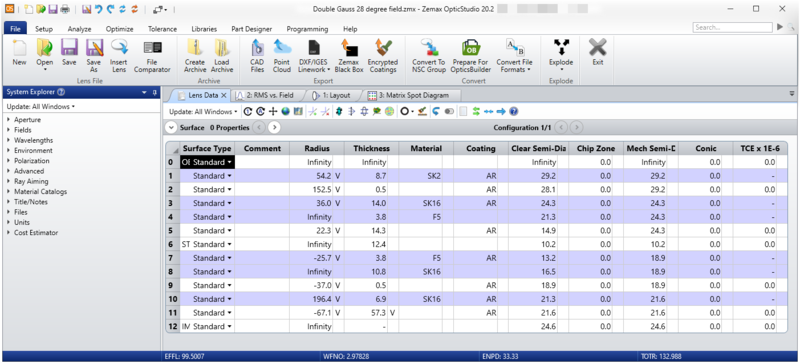This screenshot has width=800, height=364.
Task: Click the crosshair move icon in Lens Data toolbar
Action: pyautogui.click(x=273, y=111)
